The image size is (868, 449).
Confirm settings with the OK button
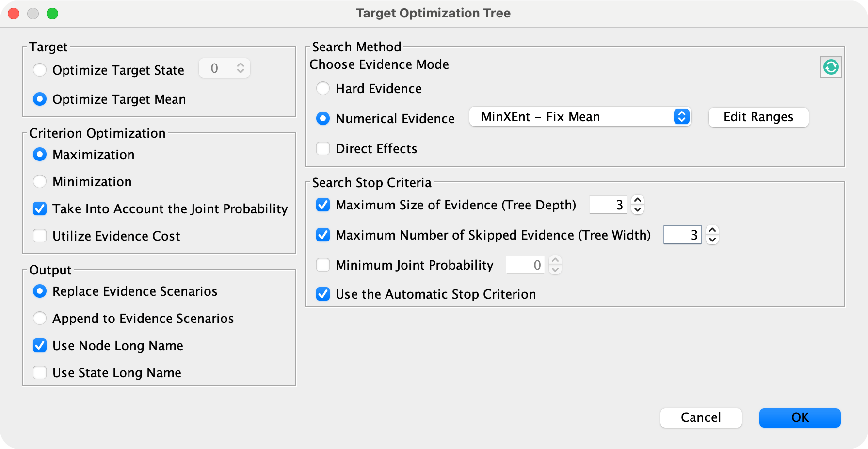[x=800, y=417]
